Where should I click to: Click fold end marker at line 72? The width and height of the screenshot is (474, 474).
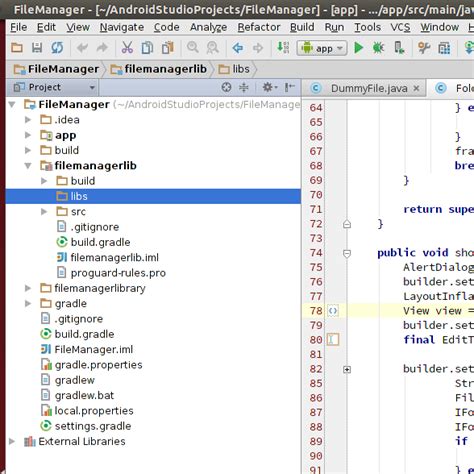tap(347, 224)
